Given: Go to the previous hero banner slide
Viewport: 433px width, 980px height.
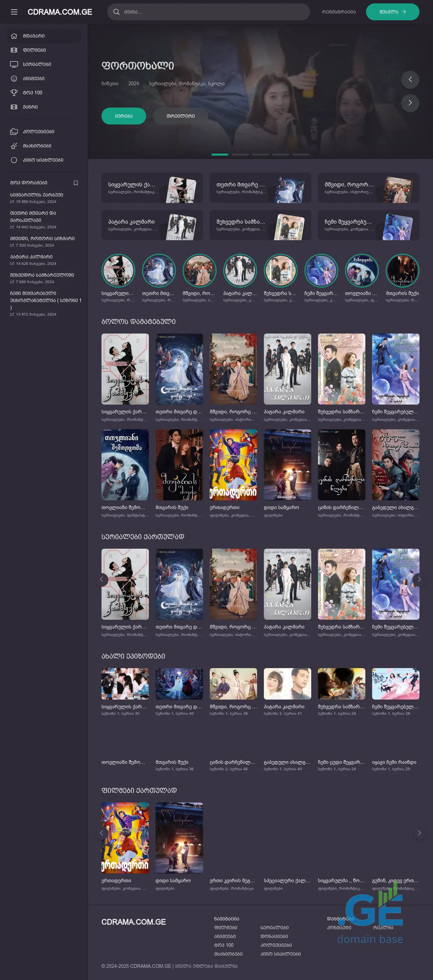Looking at the screenshot, I should [410, 79].
